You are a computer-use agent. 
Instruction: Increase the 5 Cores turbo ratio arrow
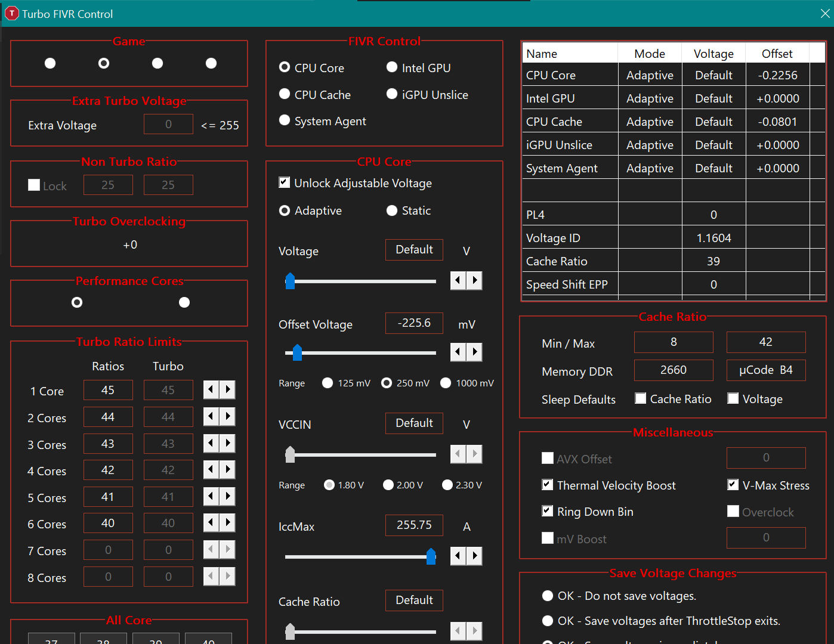227,496
